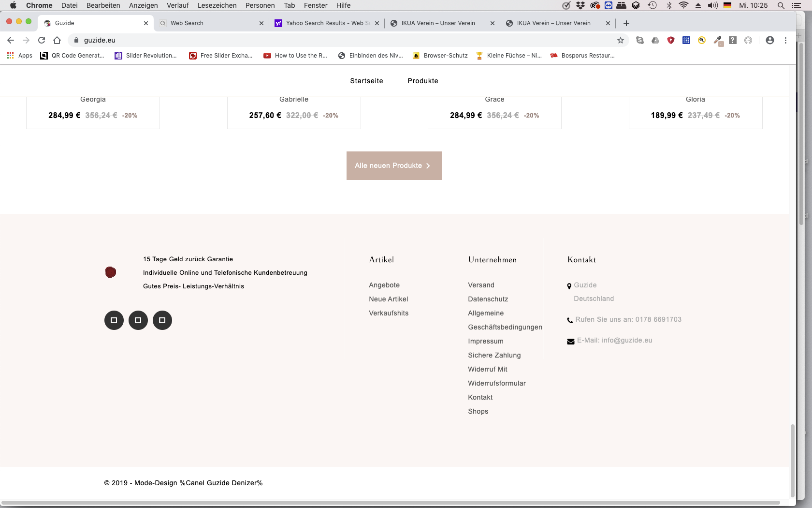Open the Verkaufshits footer link

pos(389,313)
